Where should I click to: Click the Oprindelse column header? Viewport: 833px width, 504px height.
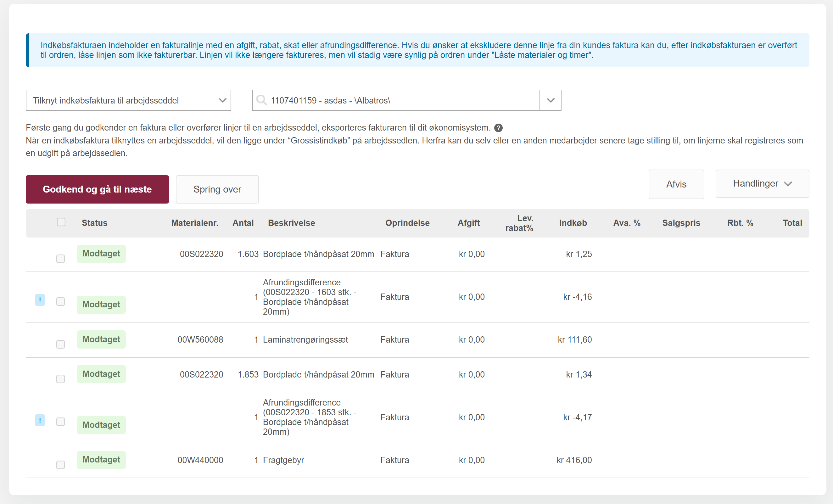coord(407,223)
